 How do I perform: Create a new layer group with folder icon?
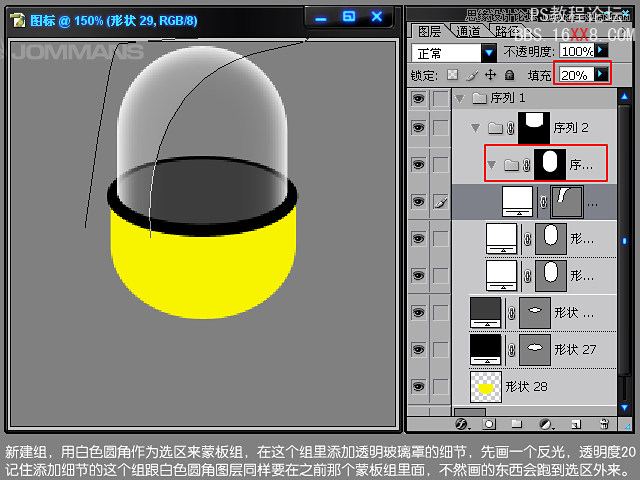(518, 423)
